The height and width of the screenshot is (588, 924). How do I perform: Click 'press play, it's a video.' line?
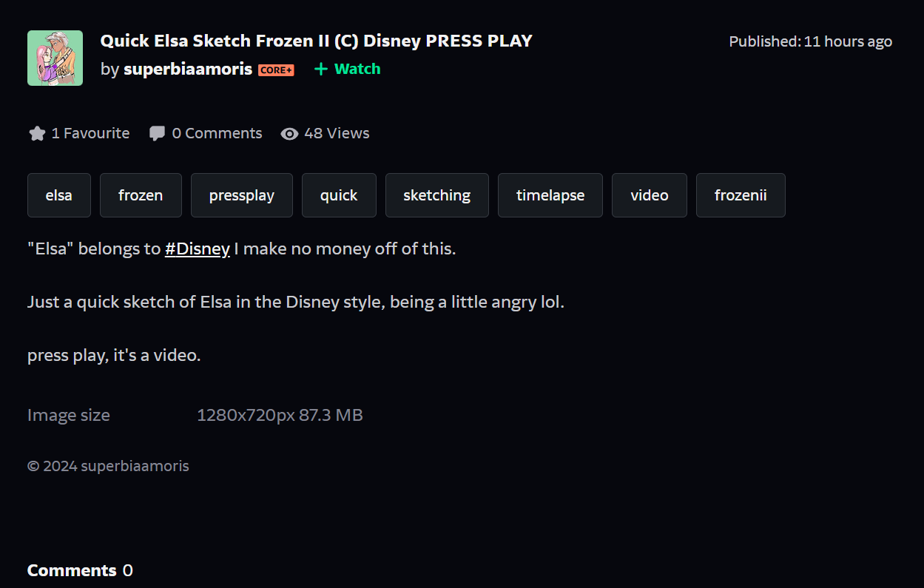[x=114, y=356]
